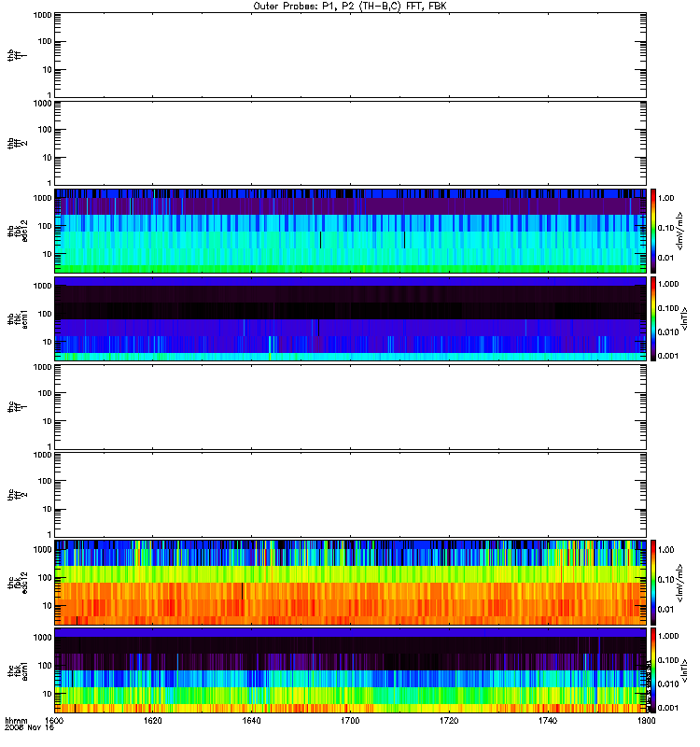This screenshot has height=747, width=700.
Task: Click the 2008 Nov 16 date label
Action: pos(30,727)
